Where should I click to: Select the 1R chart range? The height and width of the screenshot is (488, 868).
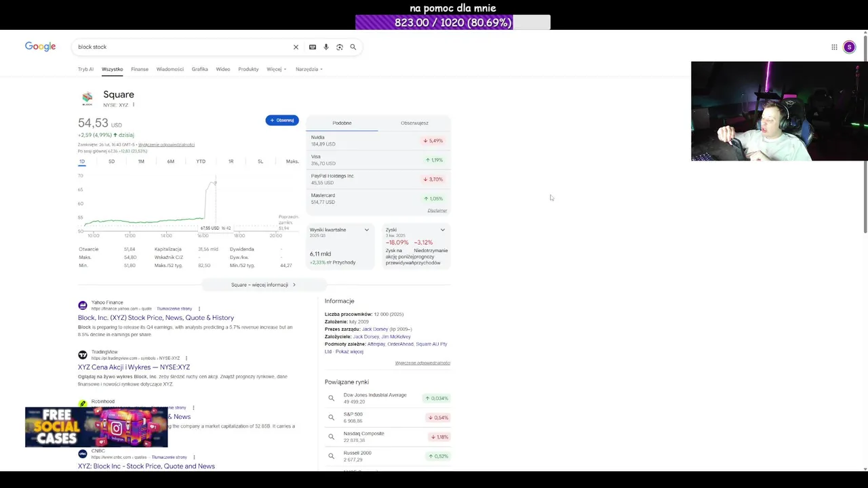point(231,161)
